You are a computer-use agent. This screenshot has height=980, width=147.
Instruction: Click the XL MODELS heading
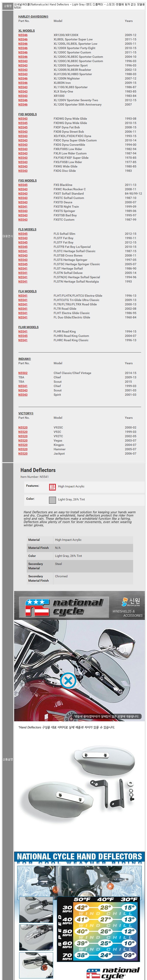[x=26, y=31]
